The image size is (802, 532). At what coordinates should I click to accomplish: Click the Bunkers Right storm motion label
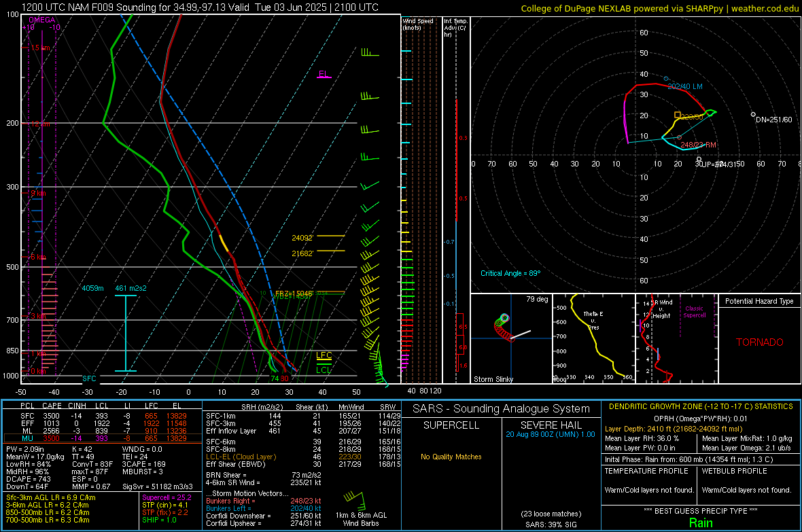point(230,501)
